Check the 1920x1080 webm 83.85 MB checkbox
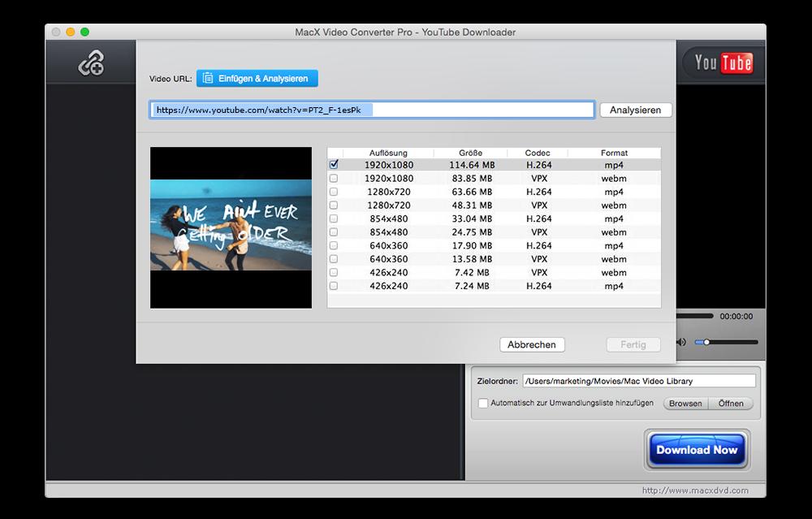Viewport: 812px width, 519px height. click(x=334, y=178)
